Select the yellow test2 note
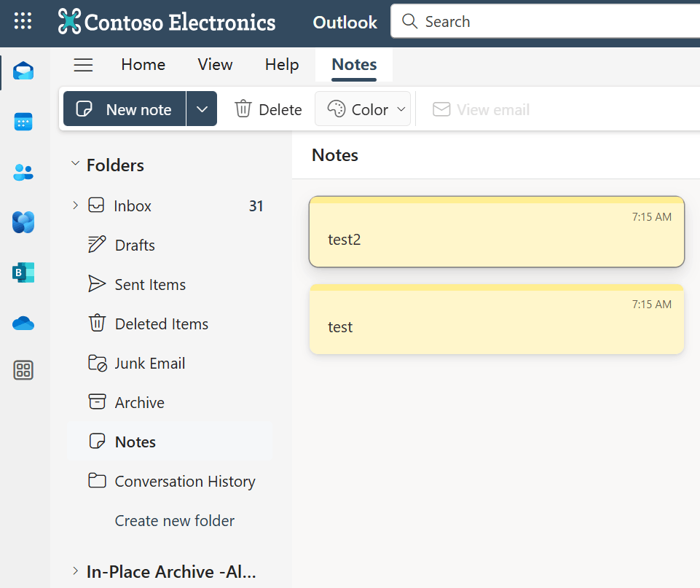The width and height of the screenshot is (700, 588). (496, 232)
